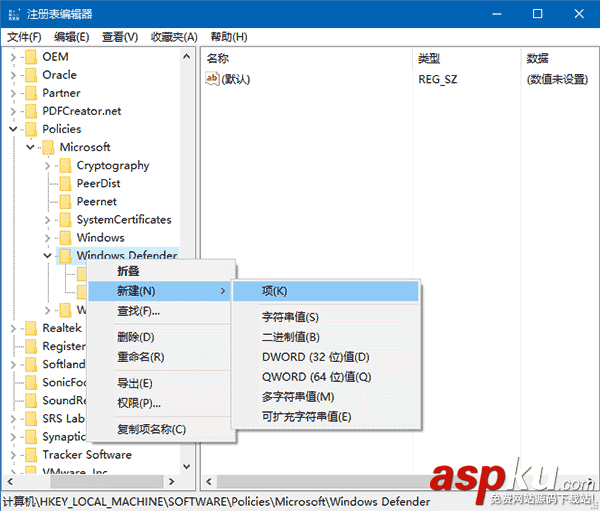Click the Peernet folder icon
Image resolution: width=600 pixels, height=511 pixels.
65,201
